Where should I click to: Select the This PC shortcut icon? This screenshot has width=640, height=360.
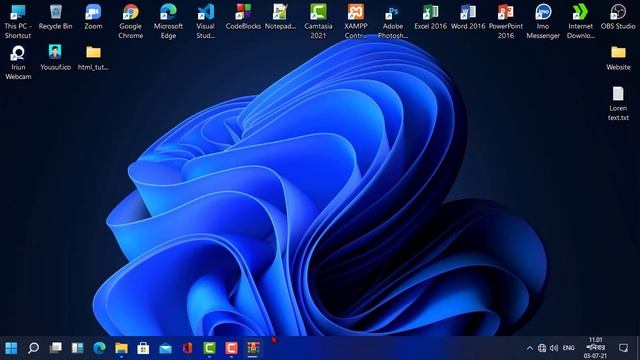(x=18, y=21)
